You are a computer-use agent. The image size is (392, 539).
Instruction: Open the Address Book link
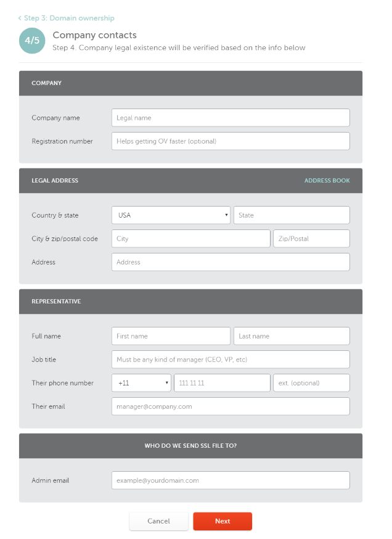click(327, 181)
